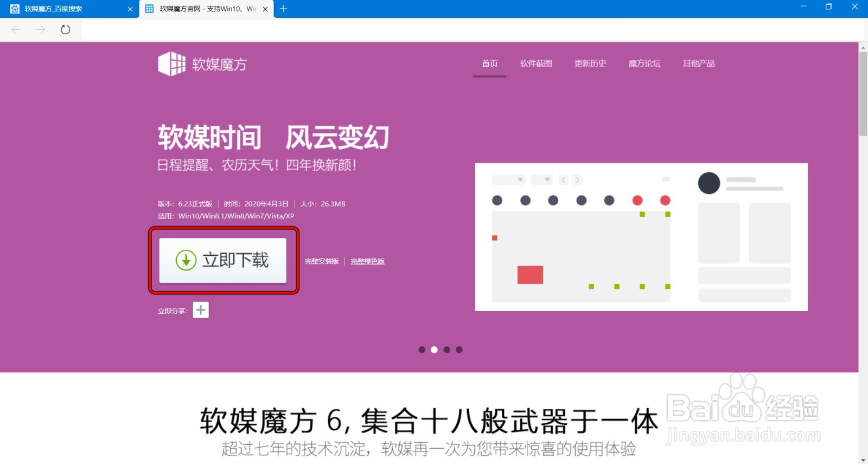Open the 魔方论坛 navigation item
Image resolution: width=868 pixels, height=465 pixels.
tap(644, 63)
